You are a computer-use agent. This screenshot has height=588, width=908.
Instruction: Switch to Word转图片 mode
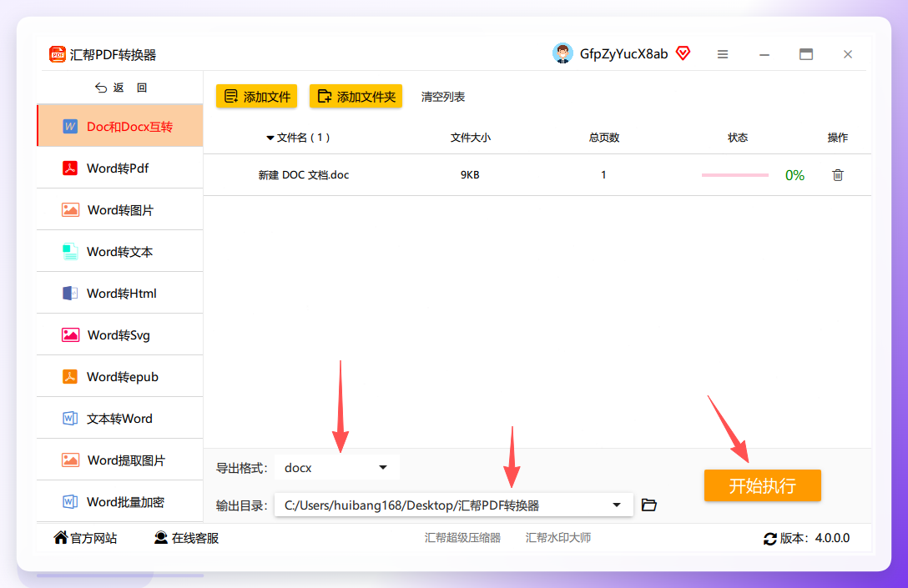pyautogui.click(x=120, y=209)
